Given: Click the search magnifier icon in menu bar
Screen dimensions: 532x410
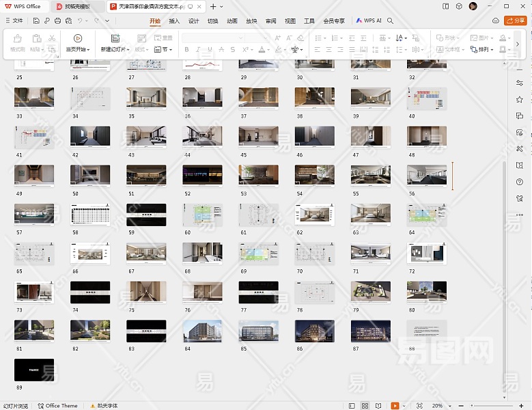Looking at the screenshot, I should click(391, 21).
